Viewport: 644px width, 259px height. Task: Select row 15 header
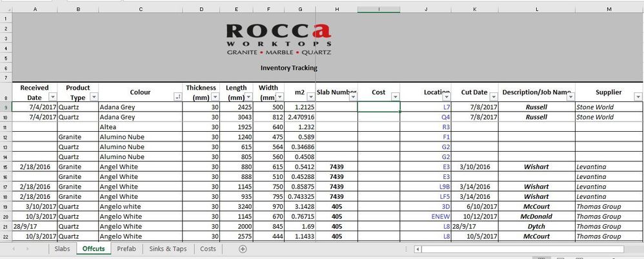[x=6, y=167]
